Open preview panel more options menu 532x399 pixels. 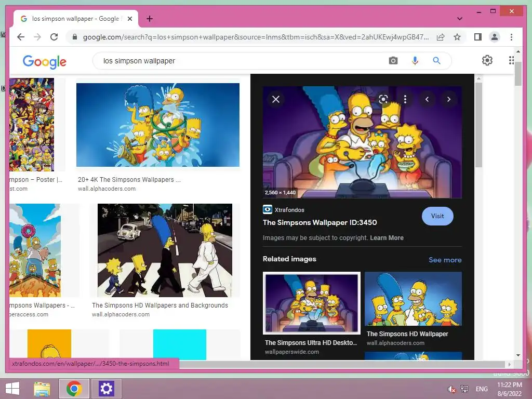pos(405,99)
